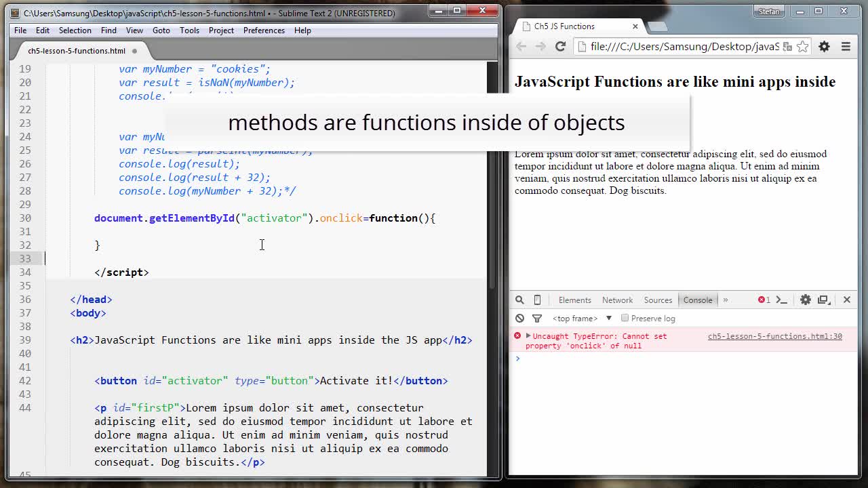Show more DevTools tabs with chevrons
The width and height of the screenshot is (868, 488).
[x=725, y=300]
